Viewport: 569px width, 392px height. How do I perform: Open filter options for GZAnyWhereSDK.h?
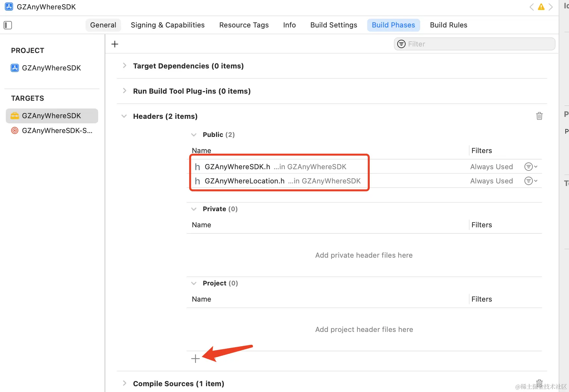[530, 167]
